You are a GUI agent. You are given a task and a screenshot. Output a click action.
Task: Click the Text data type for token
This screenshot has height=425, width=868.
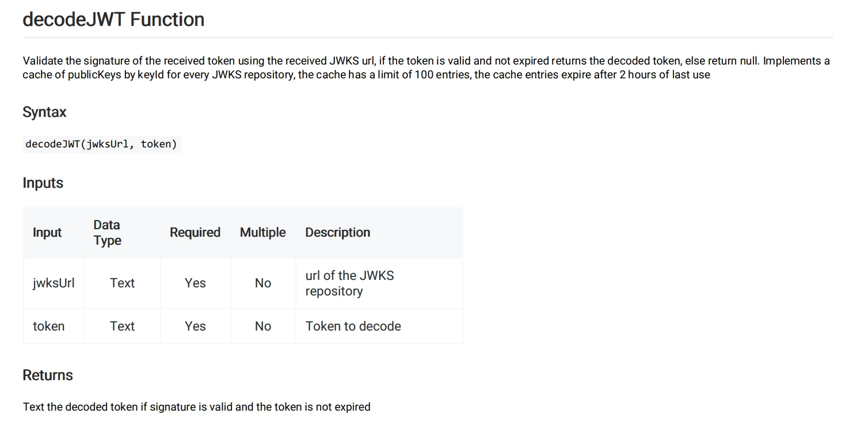[123, 326]
